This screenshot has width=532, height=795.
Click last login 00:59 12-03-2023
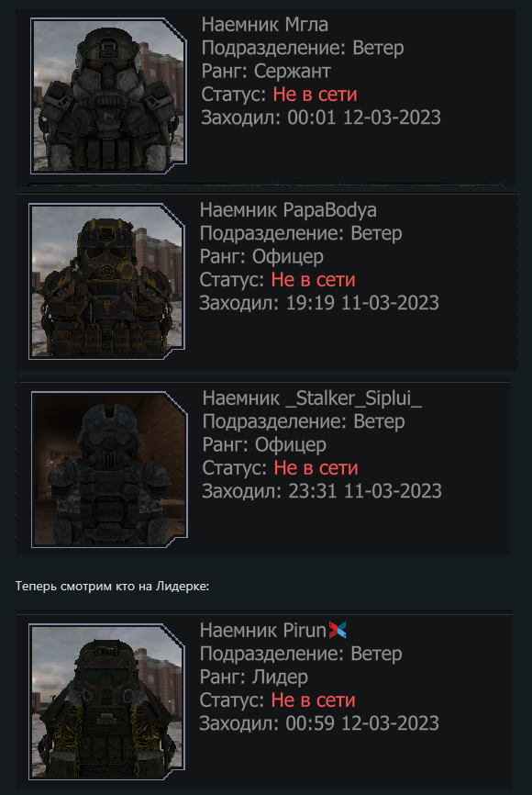pos(362,723)
